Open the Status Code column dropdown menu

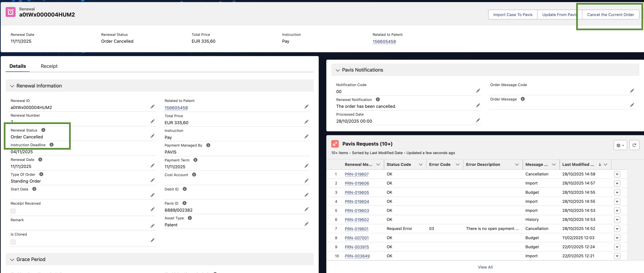point(420,165)
